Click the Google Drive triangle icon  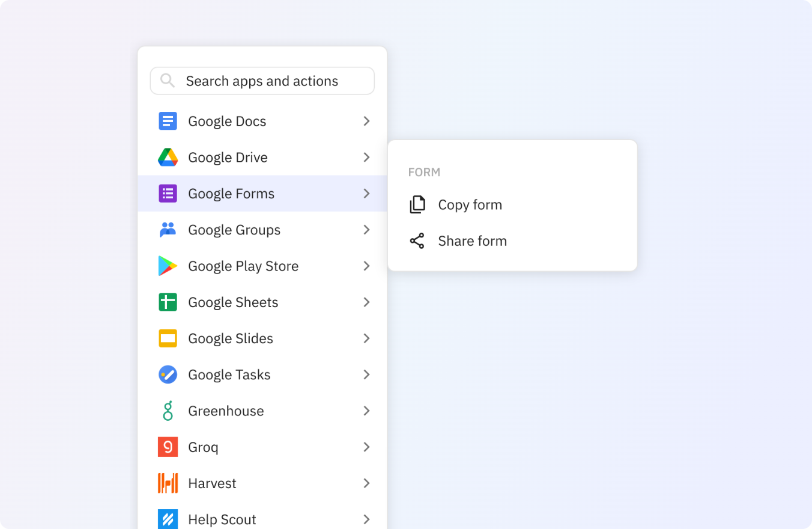tap(168, 157)
